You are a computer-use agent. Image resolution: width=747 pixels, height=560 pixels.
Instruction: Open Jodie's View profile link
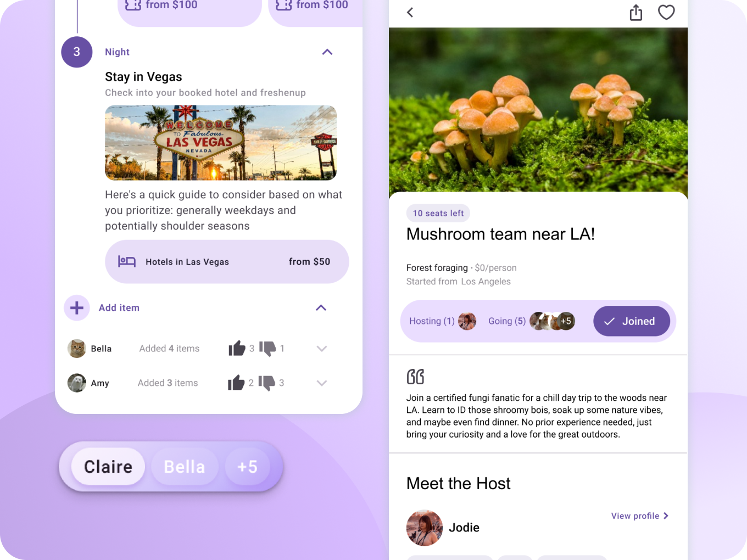point(640,516)
